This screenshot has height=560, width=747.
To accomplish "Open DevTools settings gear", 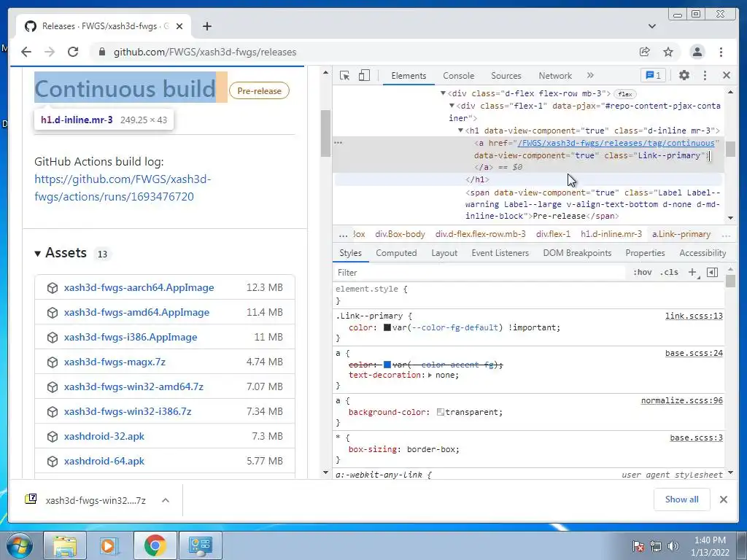I will [684, 75].
